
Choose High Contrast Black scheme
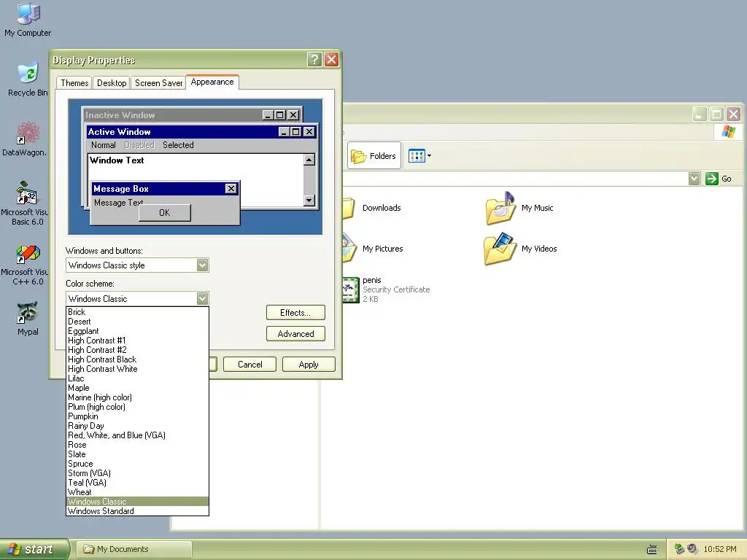pyautogui.click(x=137, y=359)
